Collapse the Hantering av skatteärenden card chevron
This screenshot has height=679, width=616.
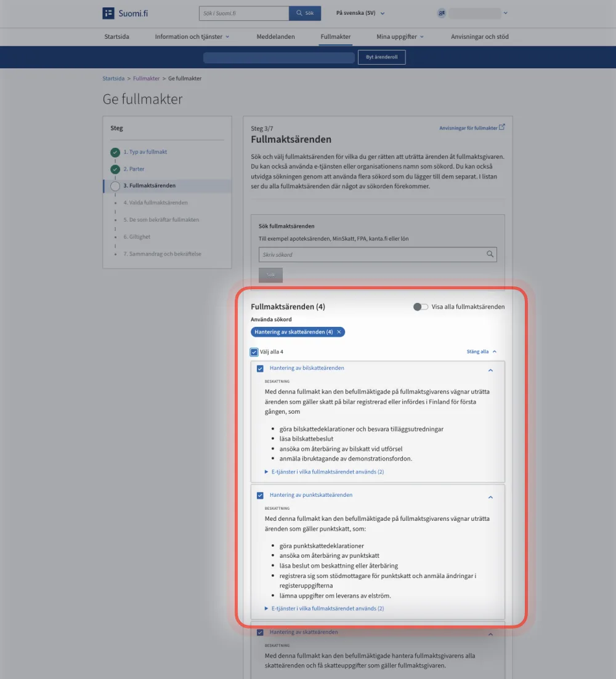coord(490,635)
